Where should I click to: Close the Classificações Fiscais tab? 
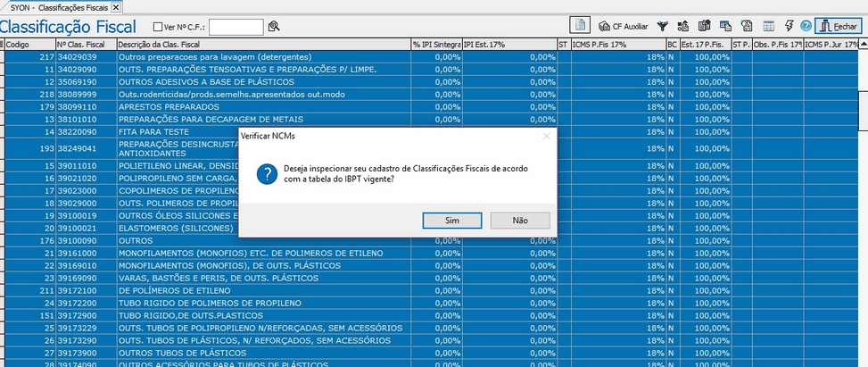point(115,6)
